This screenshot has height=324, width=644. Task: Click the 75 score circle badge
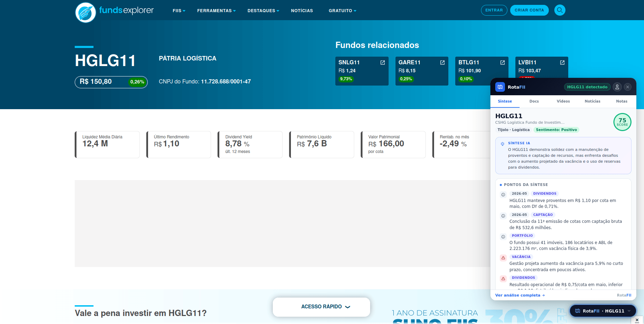pyautogui.click(x=622, y=122)
